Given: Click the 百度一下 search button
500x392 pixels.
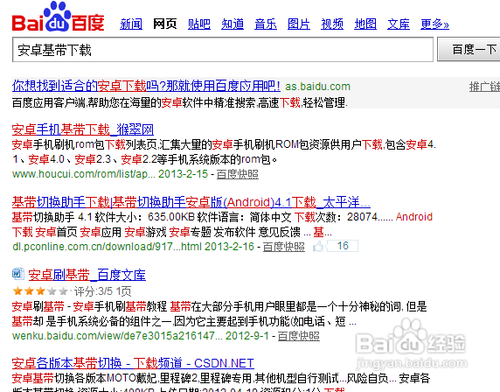Looking at the screenshot, I should 469,50.
